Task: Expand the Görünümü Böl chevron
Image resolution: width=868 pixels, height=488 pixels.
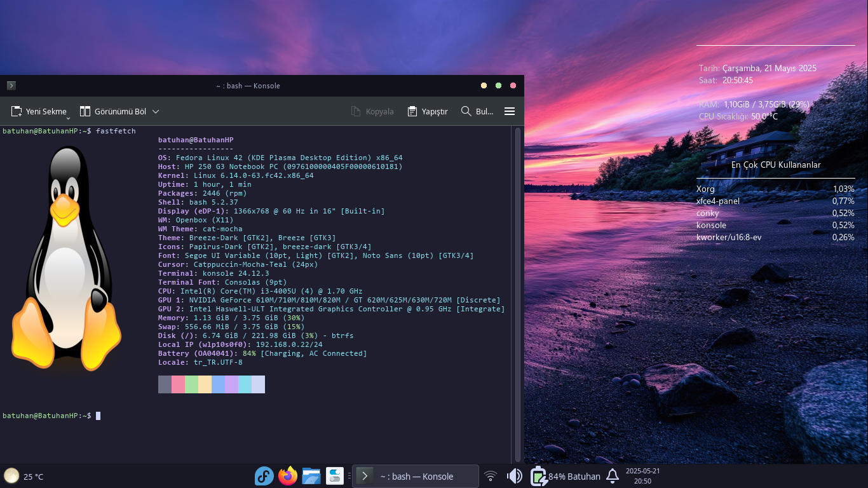Action: (156, 111)
